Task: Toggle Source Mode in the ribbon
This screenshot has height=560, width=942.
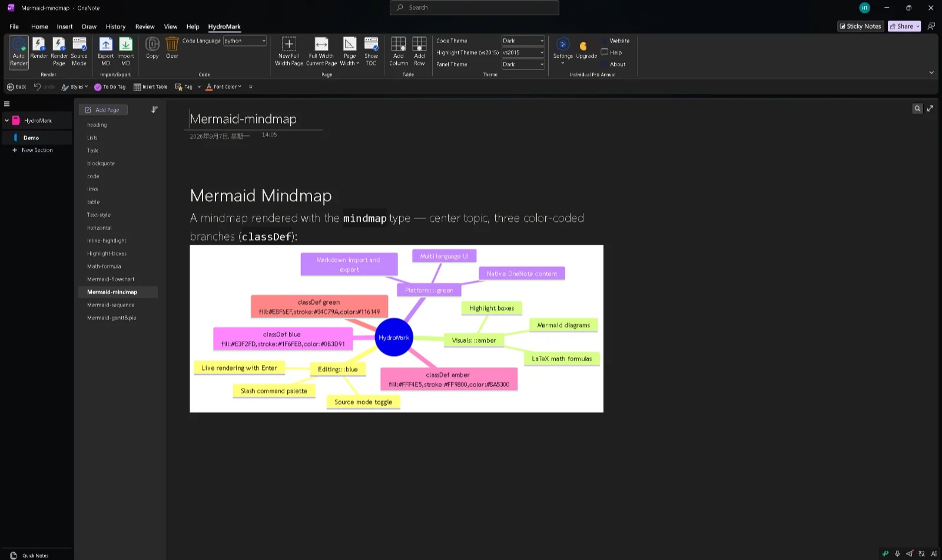Action: click(x=79, y=52)
